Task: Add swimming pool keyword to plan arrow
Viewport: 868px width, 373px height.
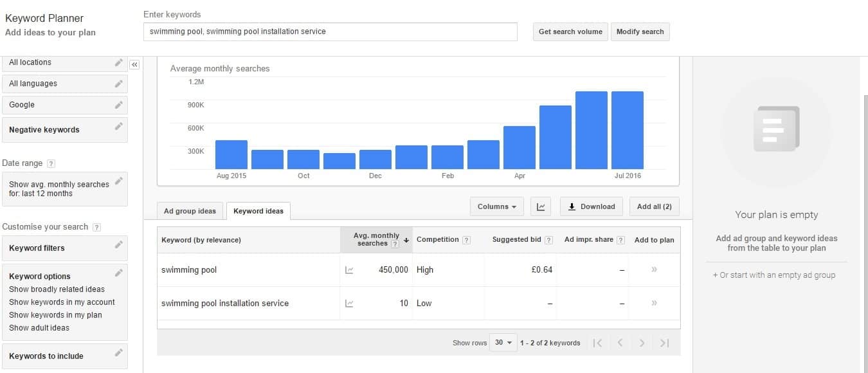Action: [x=654, y=269]
